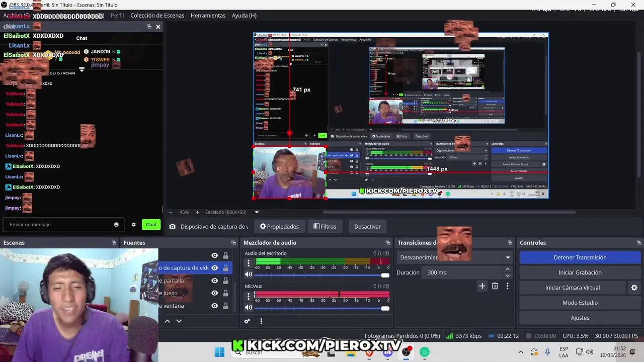Increase transition Duración with up arrow
This screenshot has width=644, height=362.
(x=507, y=270)
